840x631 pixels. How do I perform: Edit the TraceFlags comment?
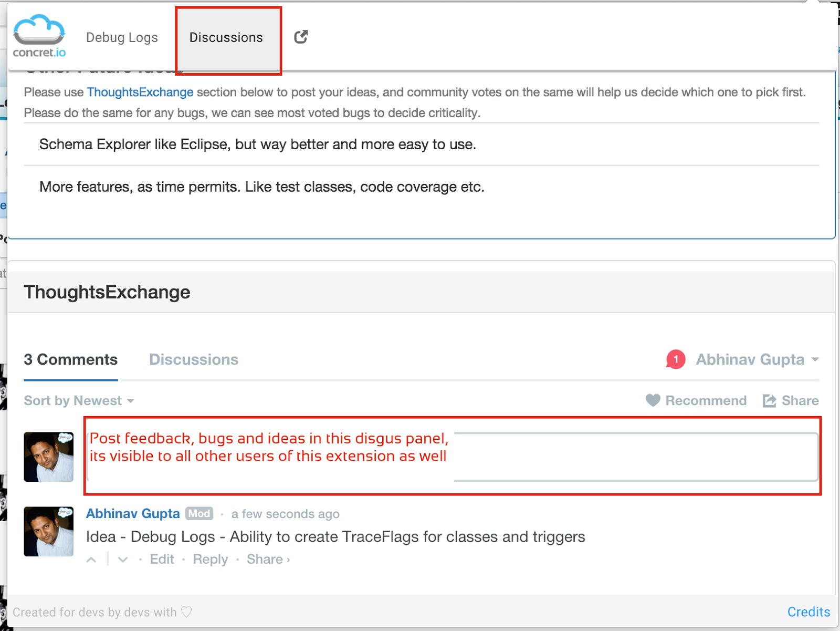[162, 559]
